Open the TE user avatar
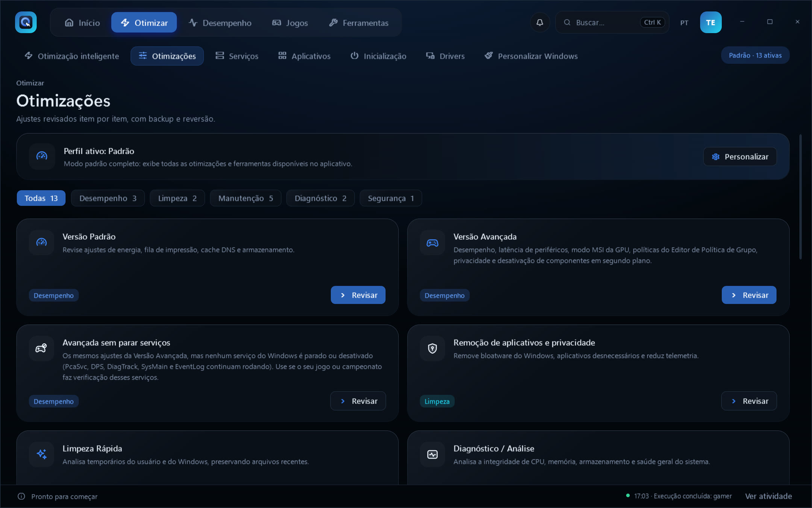The image size is (812, 508). pos(710,23)
